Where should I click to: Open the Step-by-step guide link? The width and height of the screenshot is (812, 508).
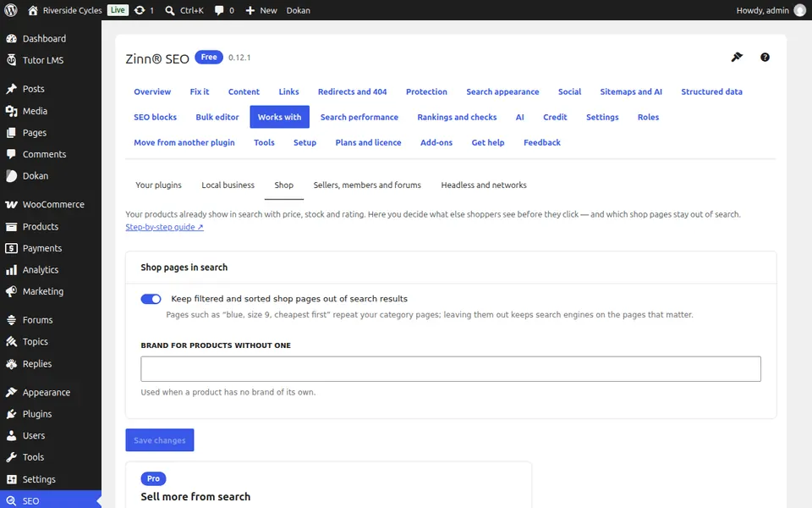pyautogui.click(x=164, y=227)
